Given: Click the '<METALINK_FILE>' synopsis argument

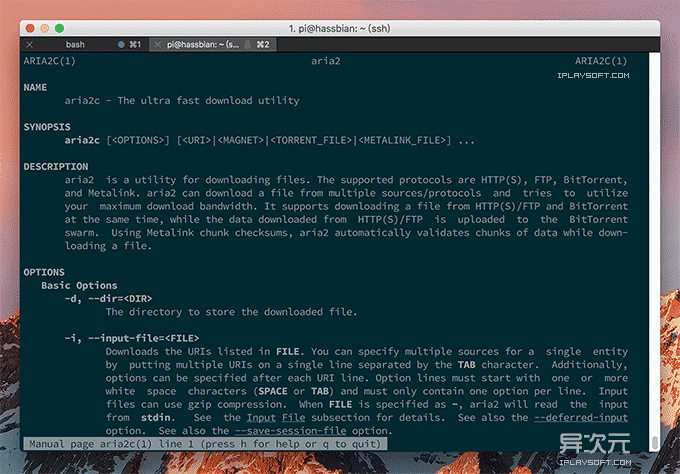Looking at the screenshot, I should [x=402, y=141].
